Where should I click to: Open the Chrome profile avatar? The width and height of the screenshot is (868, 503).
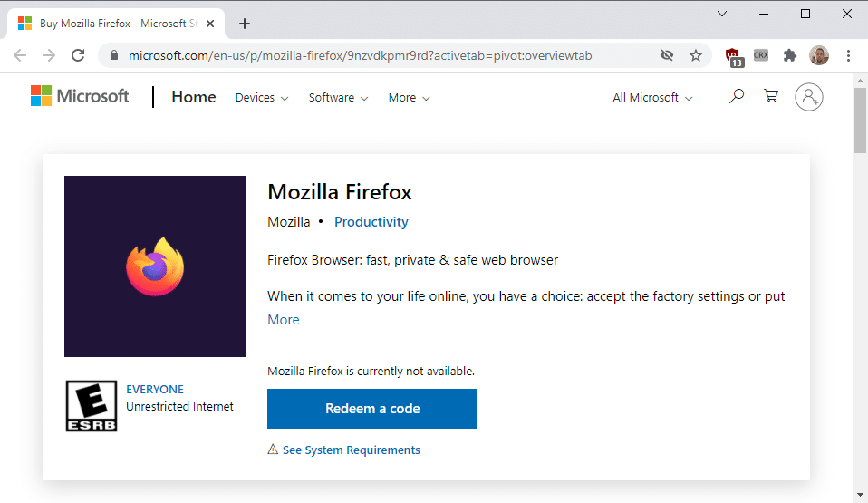[x=819, y=55]
